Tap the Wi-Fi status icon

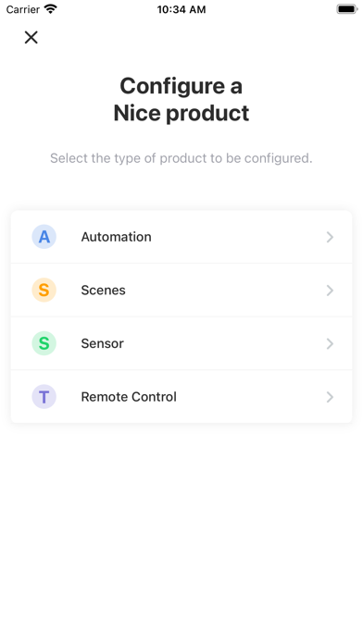pos(51,9)
